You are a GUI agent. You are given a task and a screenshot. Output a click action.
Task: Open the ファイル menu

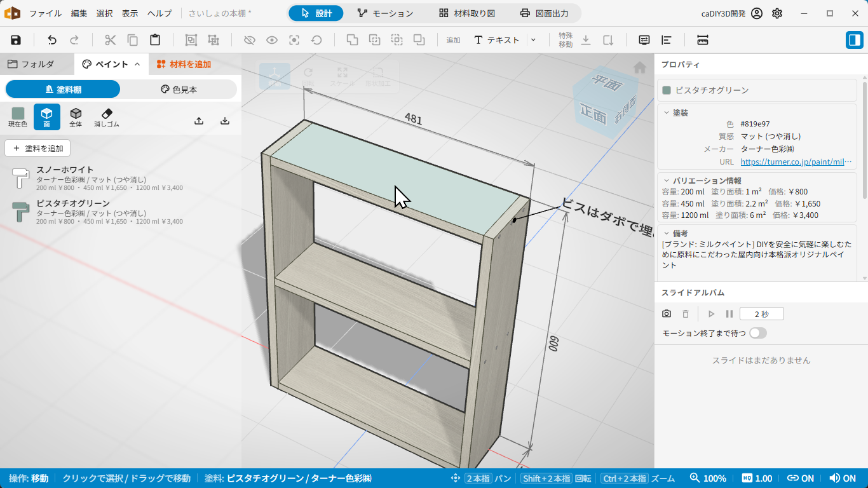(x=46, y=13)
